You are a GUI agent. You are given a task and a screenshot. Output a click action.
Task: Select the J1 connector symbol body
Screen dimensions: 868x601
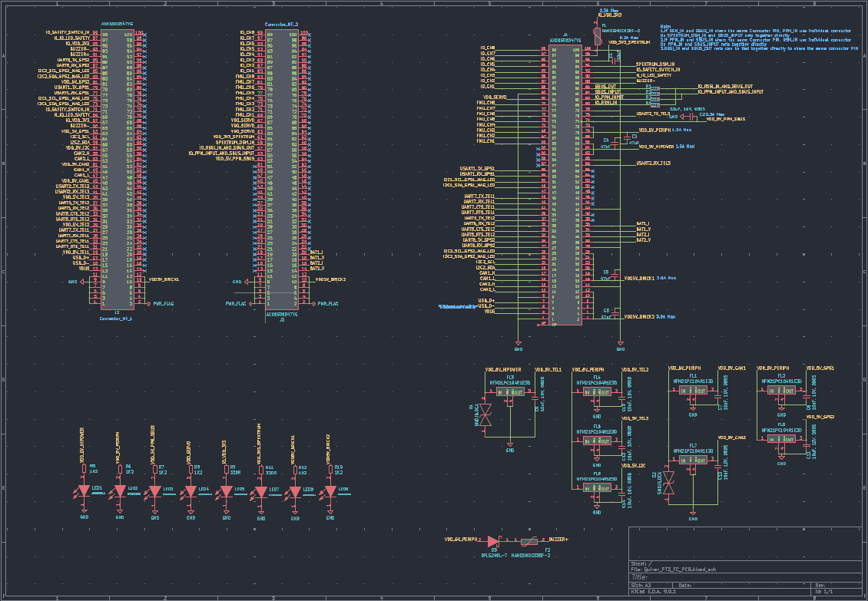[566, 183]
